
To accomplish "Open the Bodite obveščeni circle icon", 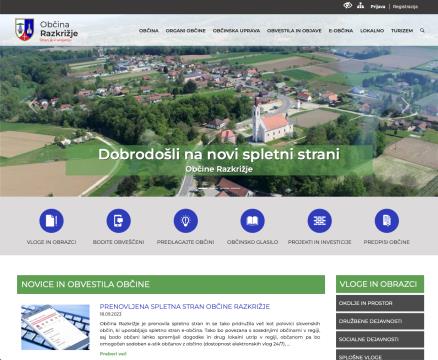I will click(118, 221).
